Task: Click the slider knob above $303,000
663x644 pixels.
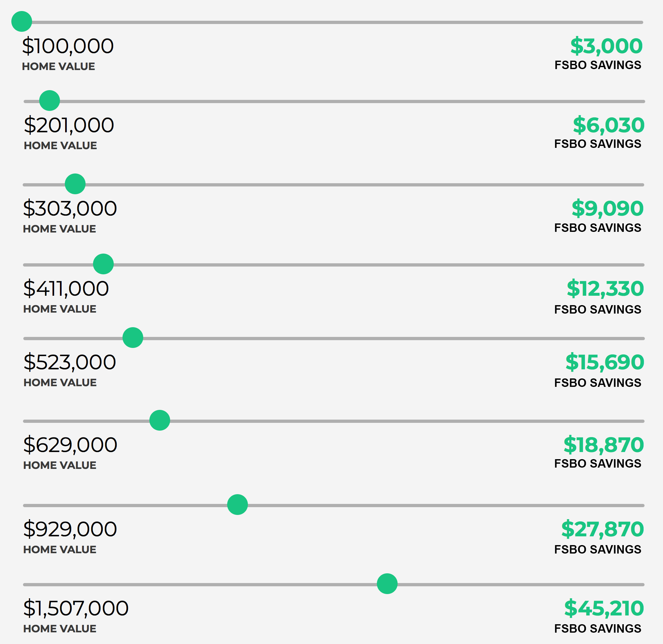Action: click(x=75, y=184)
